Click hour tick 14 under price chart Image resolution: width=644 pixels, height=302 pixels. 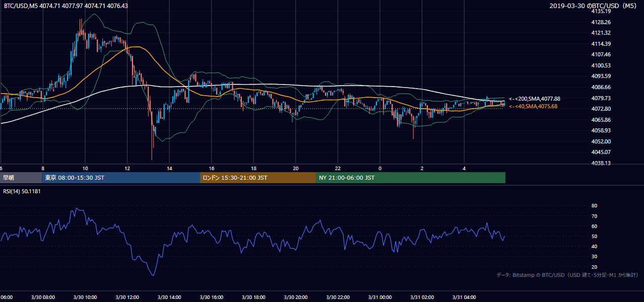[x=170, y=169]
